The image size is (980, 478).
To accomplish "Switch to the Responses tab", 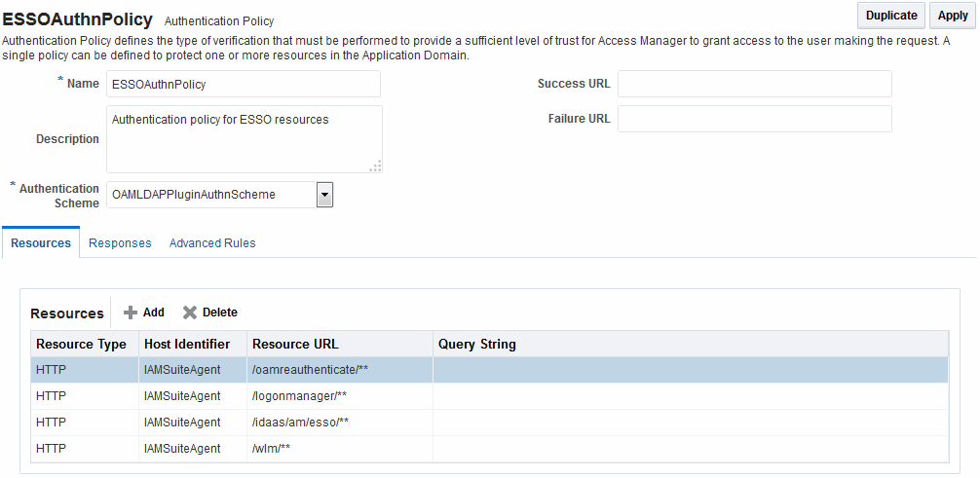I will [x=120, y=243].
